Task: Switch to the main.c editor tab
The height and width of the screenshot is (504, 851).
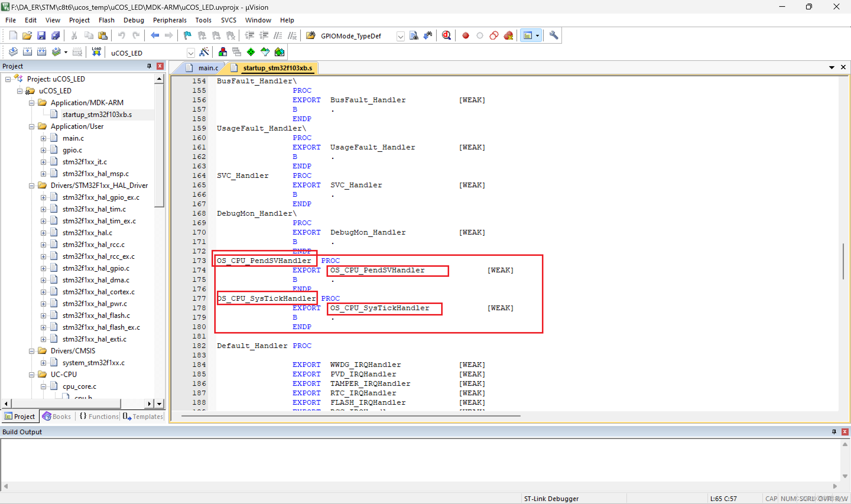Action: (x=207, y=68)
